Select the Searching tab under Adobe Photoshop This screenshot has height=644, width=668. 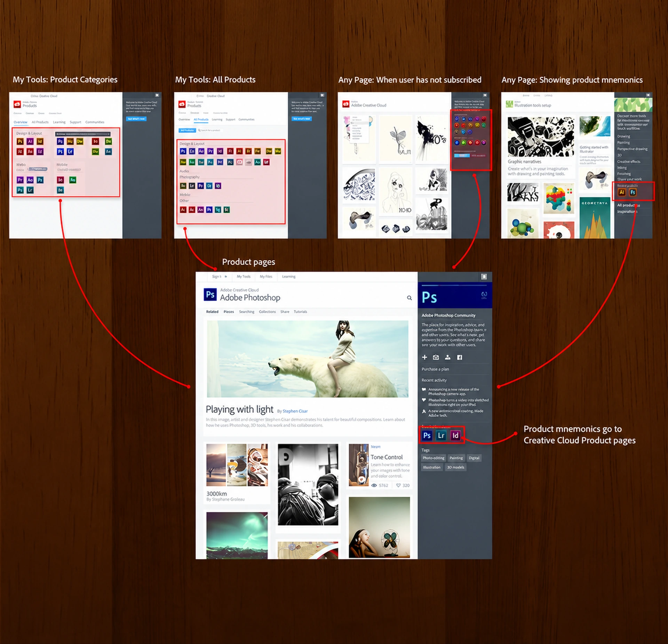point(247,312)
